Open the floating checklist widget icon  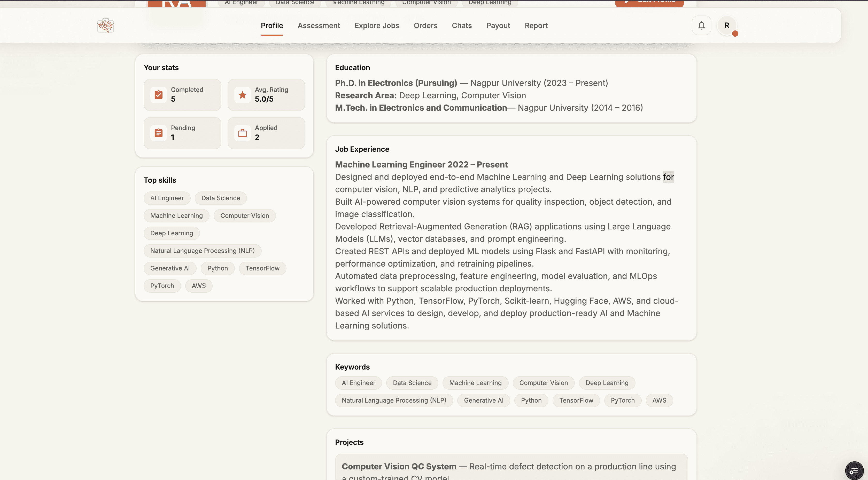[x=854, y=470]
